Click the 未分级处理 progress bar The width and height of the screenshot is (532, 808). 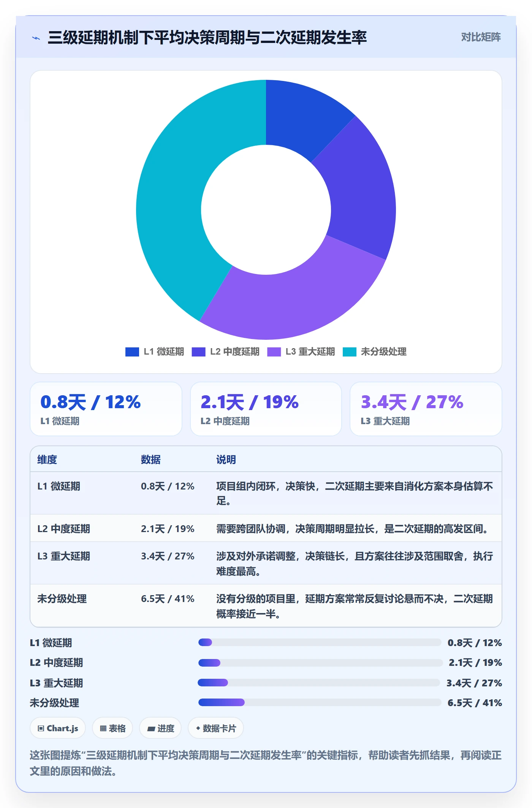320,702
